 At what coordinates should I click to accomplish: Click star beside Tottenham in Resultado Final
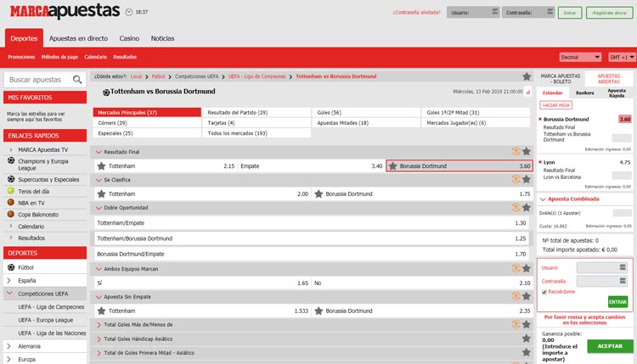102,165
